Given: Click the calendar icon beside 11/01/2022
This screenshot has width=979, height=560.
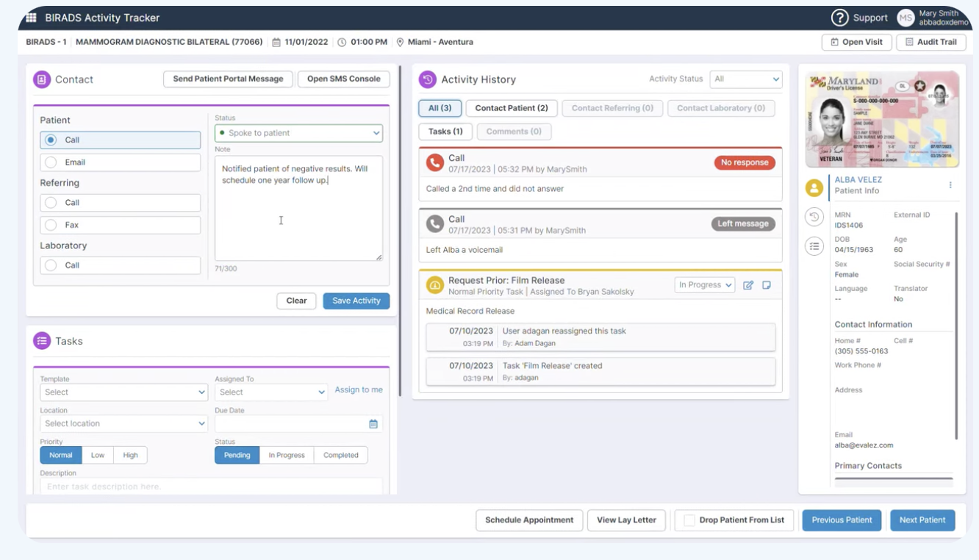Looking at the screenshot, I should point(276,43).
